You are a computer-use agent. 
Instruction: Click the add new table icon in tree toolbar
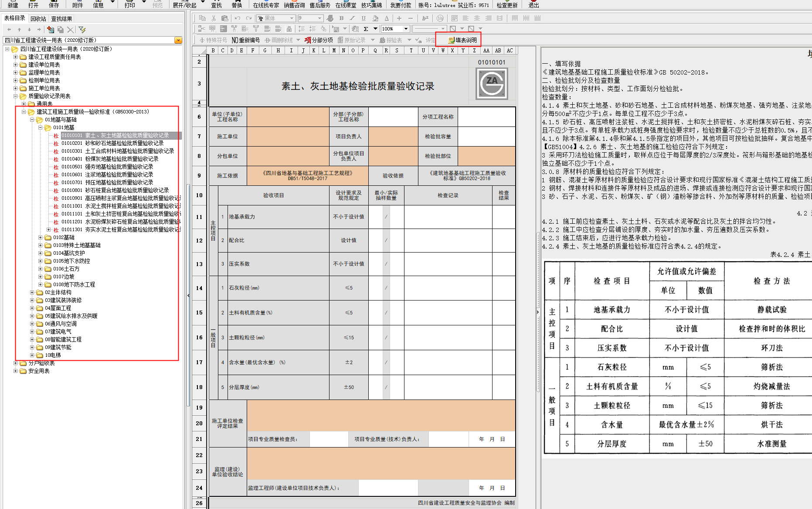click(x=51, y=30)
